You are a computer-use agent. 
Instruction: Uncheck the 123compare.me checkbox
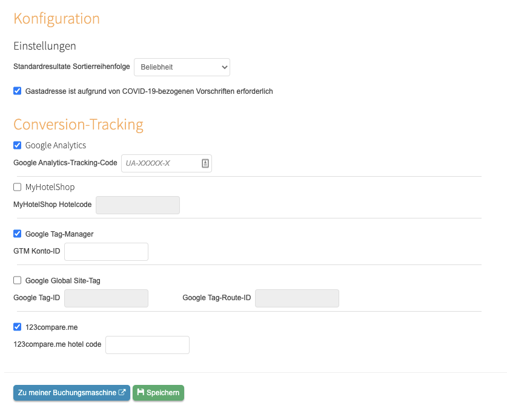[18, 327]
